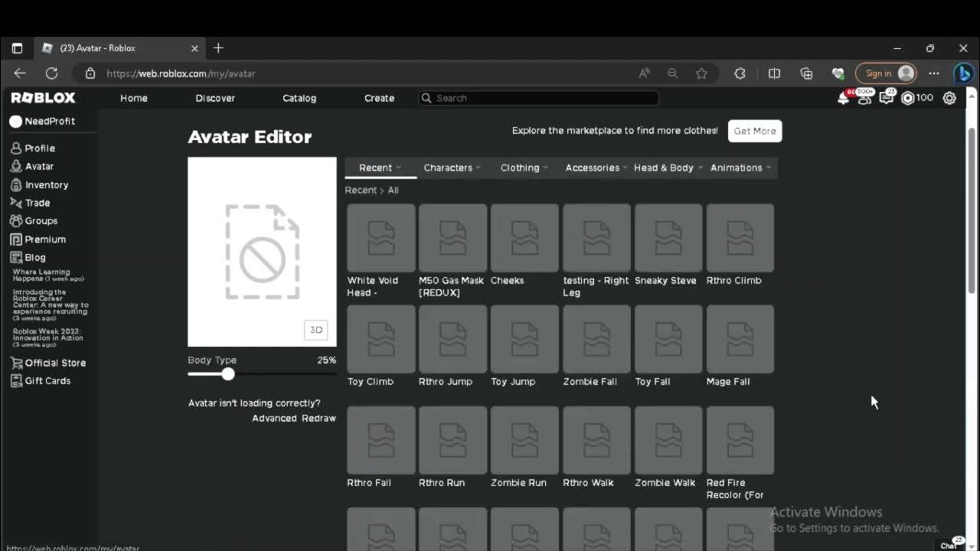Click the Robux balance icon showing 100

[x=908, y=98]
